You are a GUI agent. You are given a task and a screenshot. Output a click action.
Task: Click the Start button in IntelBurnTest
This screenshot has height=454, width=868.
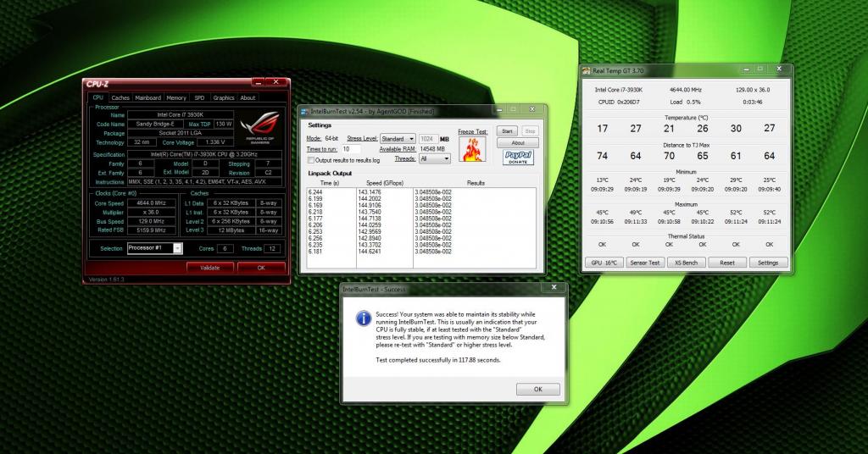(507, 131)
